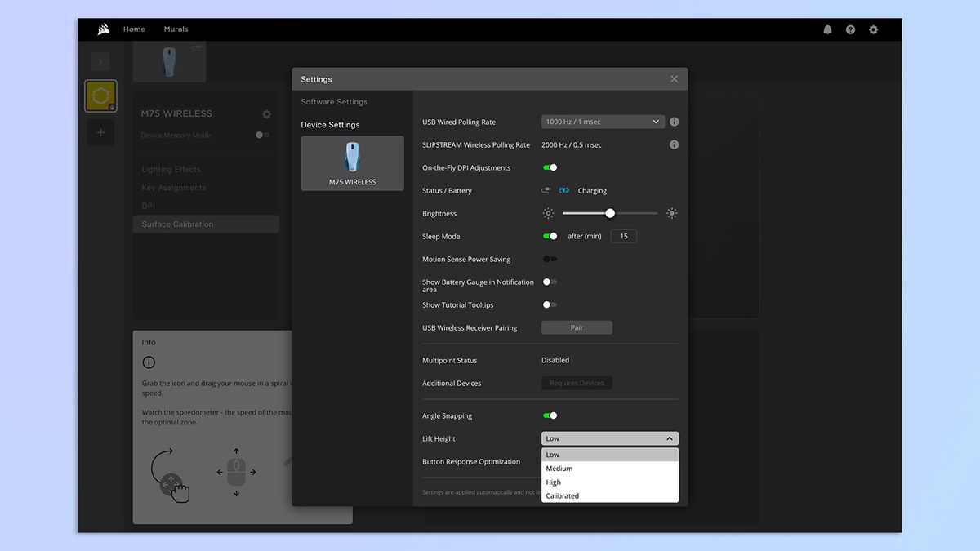Turn off Angle Snapping toggle
The height and width of the screenshot is (551, 980).
click(550, 415)
